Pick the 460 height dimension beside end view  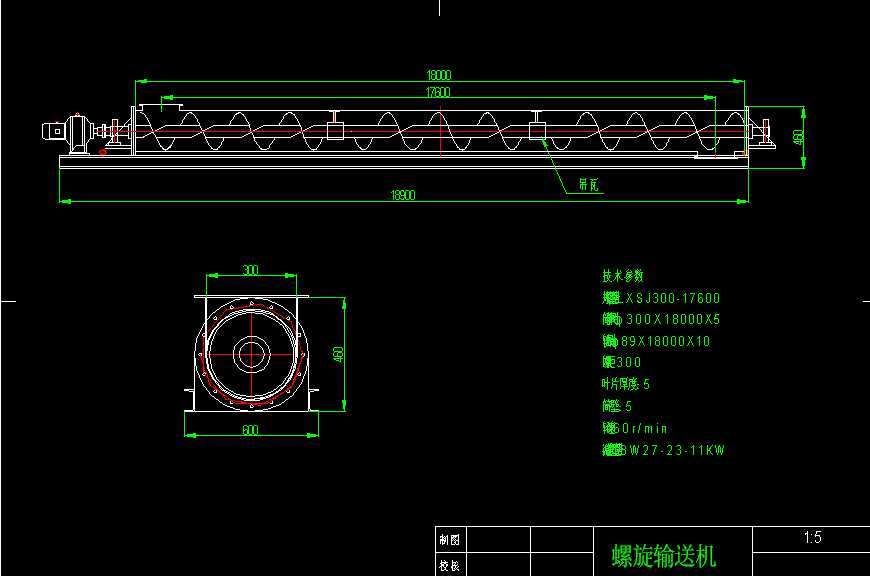coord(338,354)
